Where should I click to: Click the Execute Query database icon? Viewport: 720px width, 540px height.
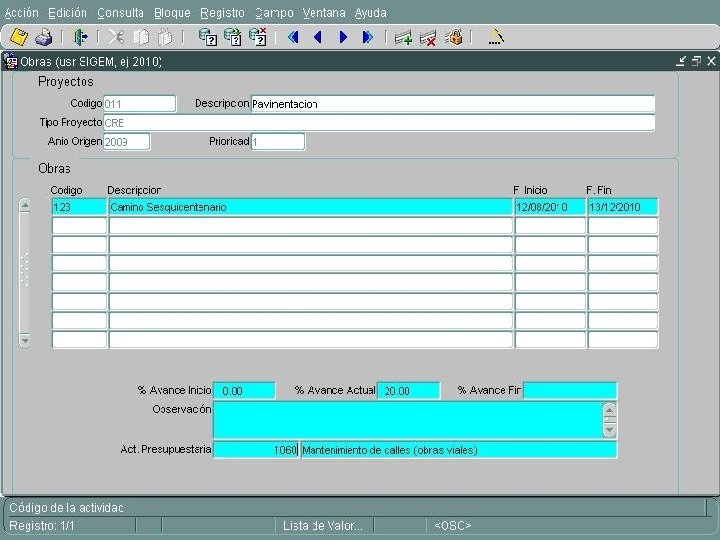(233, 37)
